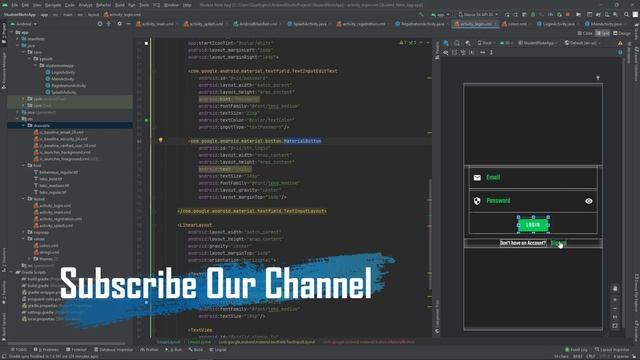The width and height of the screenshot is (640, 360).
Task: Click the layout warning triangle icon
Action: pyautogui.click(x=620, y=43)
